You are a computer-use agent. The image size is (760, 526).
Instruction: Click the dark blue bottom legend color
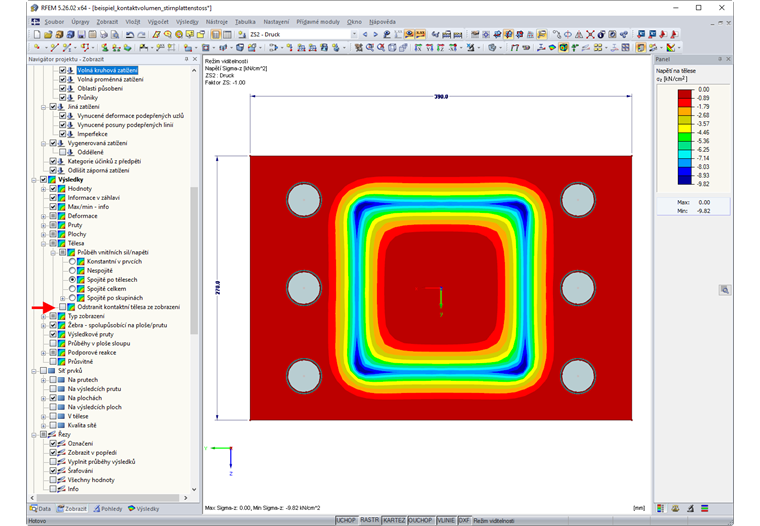click(684, 179)
